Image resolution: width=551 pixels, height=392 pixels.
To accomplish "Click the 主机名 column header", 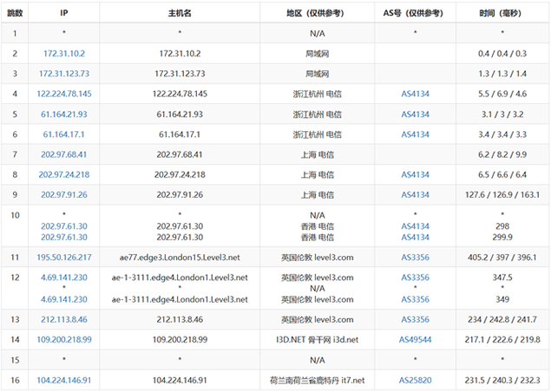I will tap(179, 14).
